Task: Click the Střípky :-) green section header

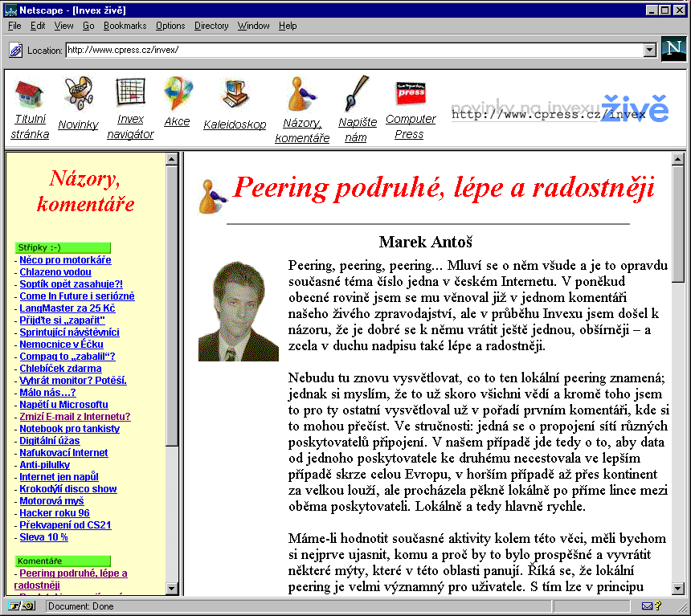Action: (x=63, y=247)
